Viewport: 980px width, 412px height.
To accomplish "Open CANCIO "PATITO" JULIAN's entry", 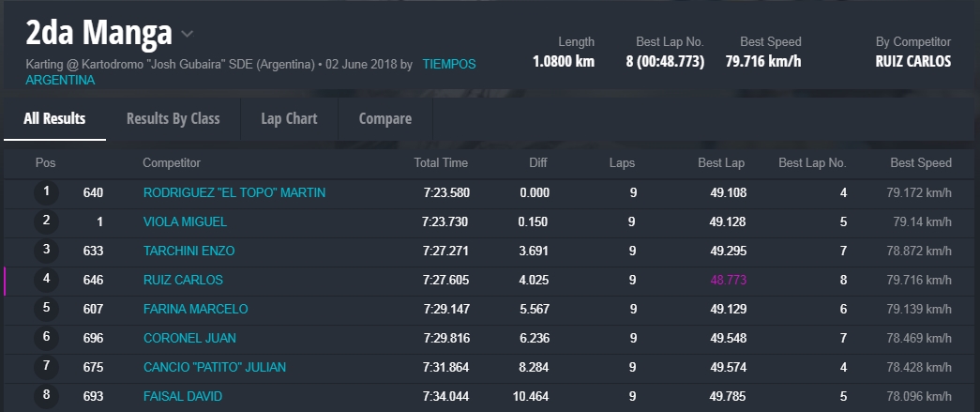I will tap(214, 367).
